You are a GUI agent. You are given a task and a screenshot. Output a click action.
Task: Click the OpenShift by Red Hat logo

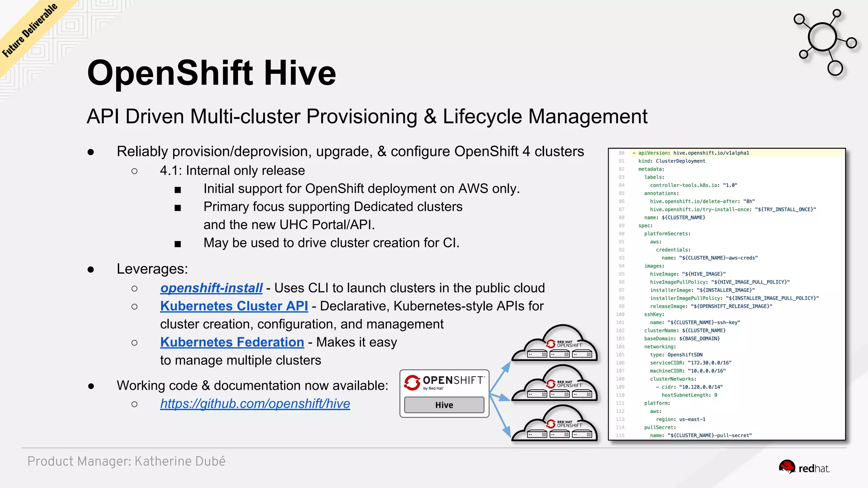(x=444, y=382)
